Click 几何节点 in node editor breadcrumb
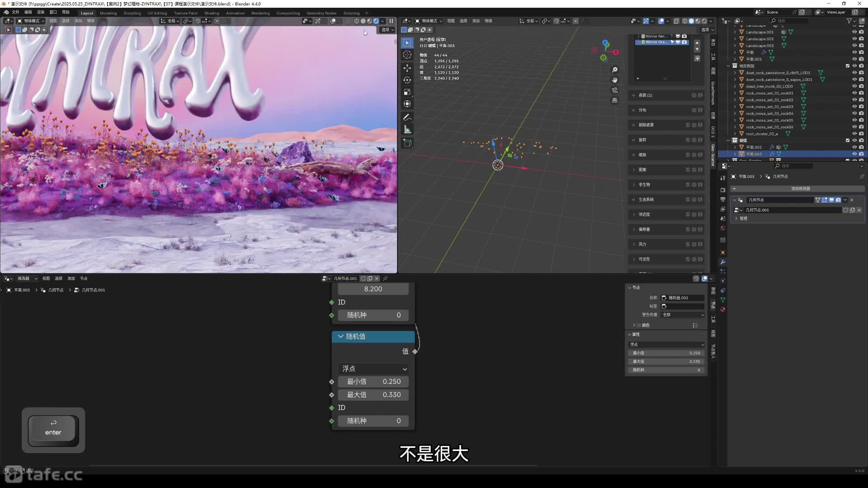Screen dimensions: 868x488 coord(56,290)
